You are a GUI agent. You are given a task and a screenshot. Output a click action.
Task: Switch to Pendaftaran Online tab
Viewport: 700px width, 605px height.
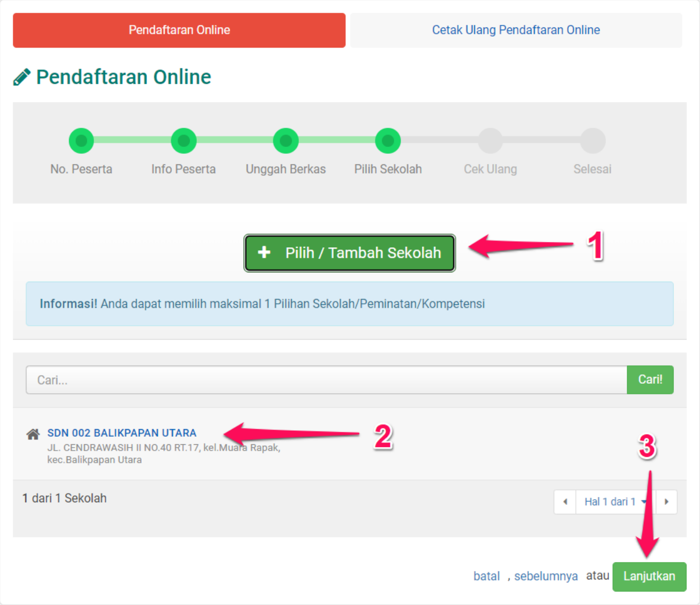179,30
